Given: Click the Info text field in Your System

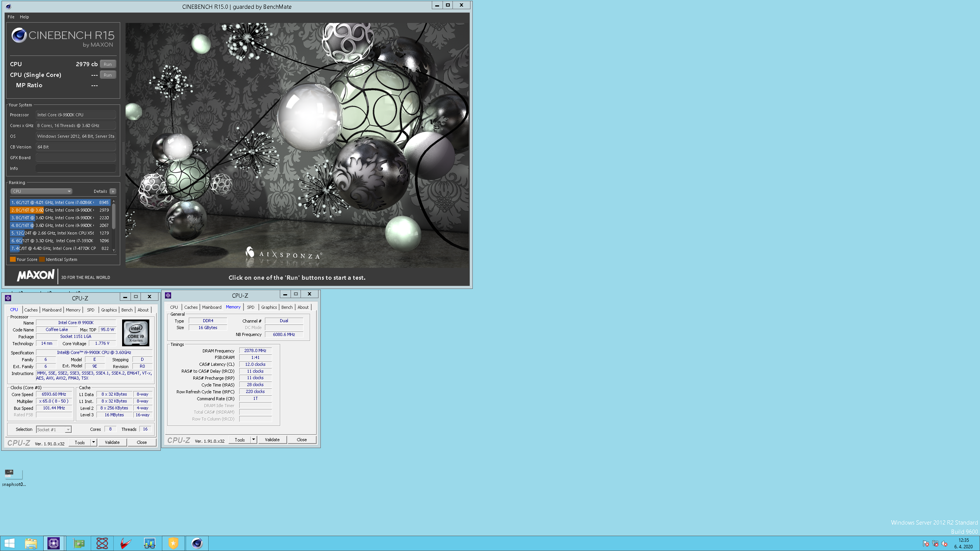Looking at the screenshot, I should point(76,168).
